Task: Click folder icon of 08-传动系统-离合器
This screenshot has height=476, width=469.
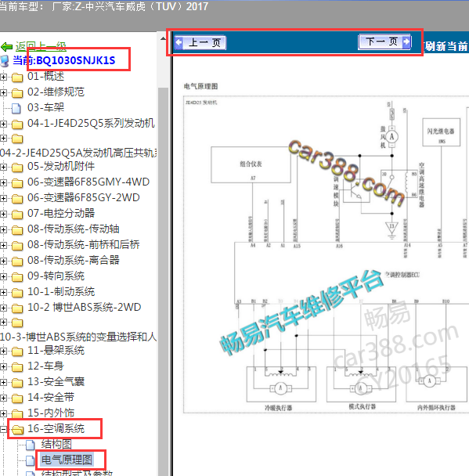Action: click(x=17, y=261)
